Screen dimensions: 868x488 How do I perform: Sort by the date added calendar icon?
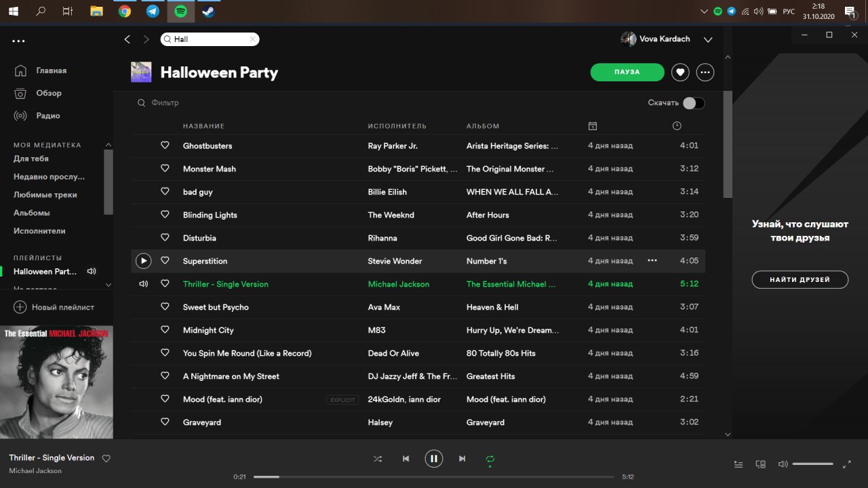click(593, 126)
